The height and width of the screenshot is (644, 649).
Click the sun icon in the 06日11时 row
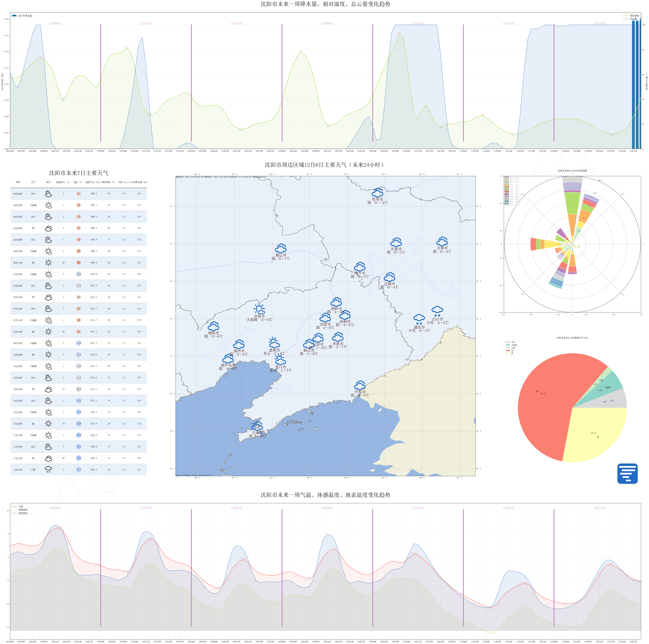pyautogui.click(x=48, y=263)
